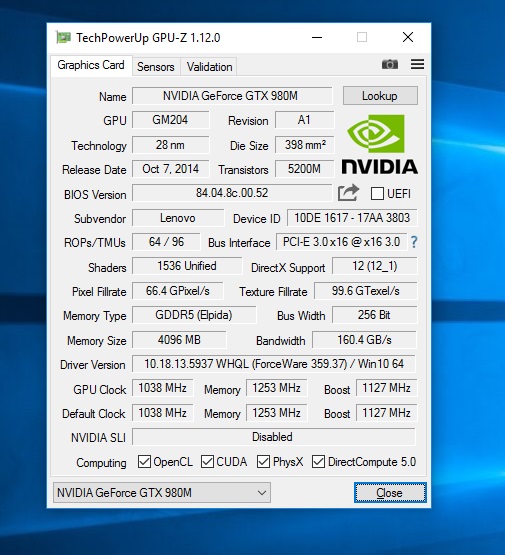Viewport: 505px width, 555px height.
Task: Click the "Pixel Fillrate" label
Action: 99,292
